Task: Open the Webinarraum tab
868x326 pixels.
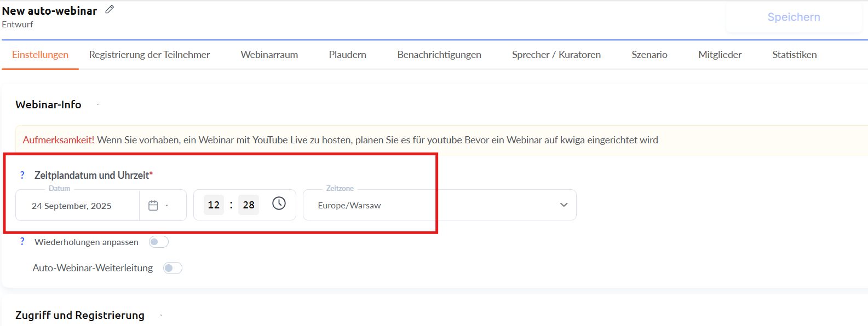Action: (269, 55)
